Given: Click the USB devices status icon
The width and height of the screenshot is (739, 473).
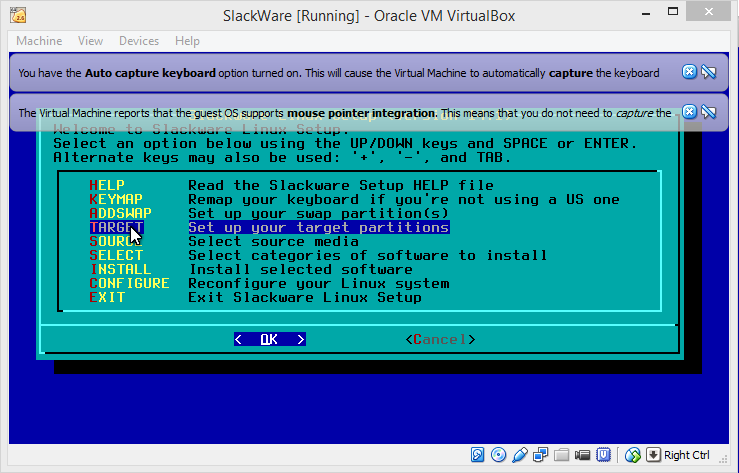Looking at the screenshot, I should pos(519,455).
